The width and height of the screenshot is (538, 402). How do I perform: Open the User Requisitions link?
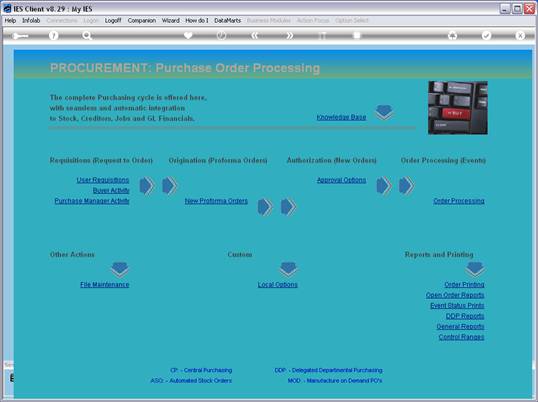pyautogui.click(x=103, y=180)
